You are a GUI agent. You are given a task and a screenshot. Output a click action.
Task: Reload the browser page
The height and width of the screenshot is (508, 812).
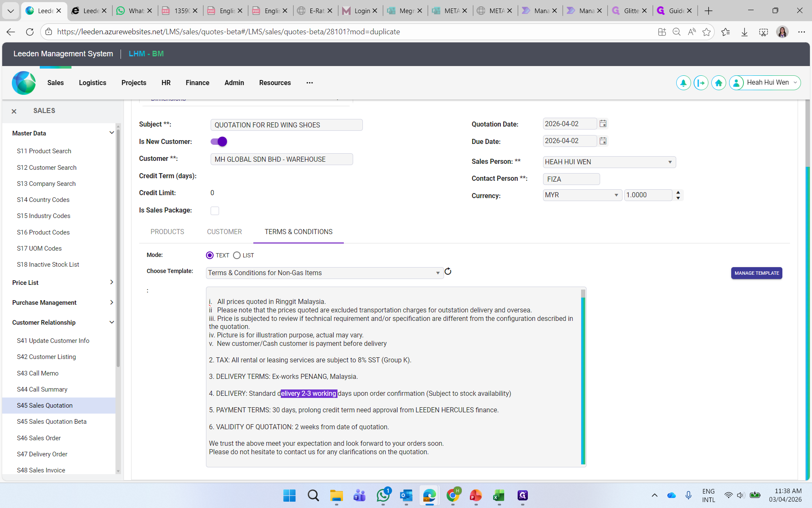pos(30,32)
